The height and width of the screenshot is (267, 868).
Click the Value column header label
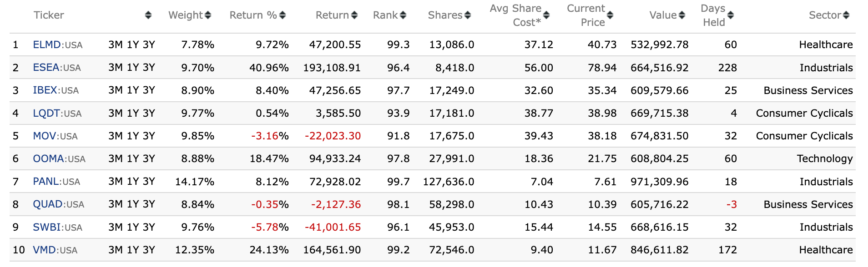(x=663, y=15)
